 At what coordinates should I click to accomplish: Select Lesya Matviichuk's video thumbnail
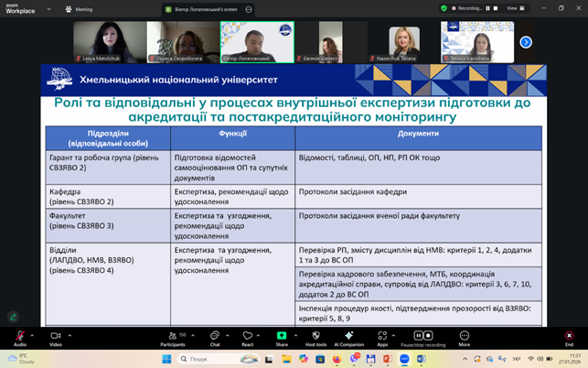point(109,42)
